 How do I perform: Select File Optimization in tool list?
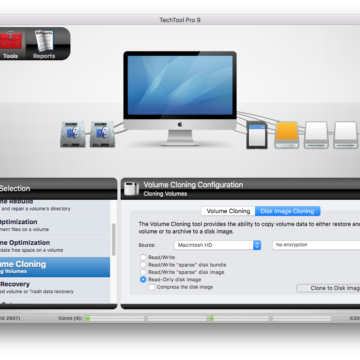pyautogui.click(x=55, y=225)
